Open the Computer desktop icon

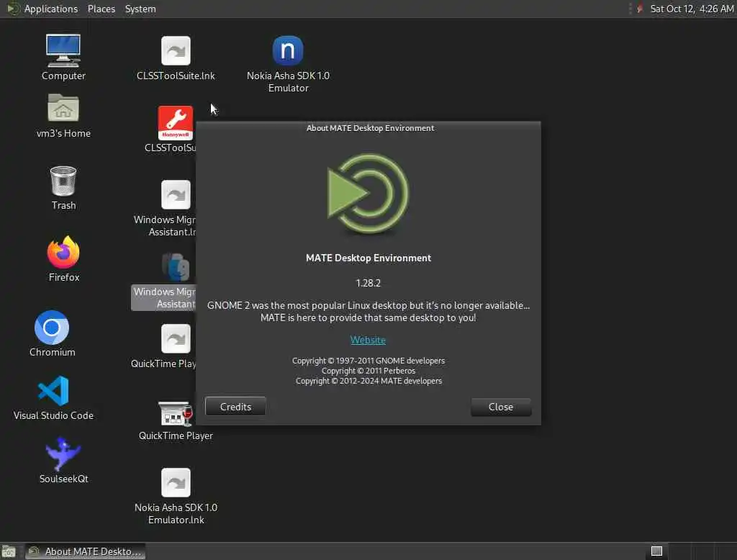coord(63,51)
